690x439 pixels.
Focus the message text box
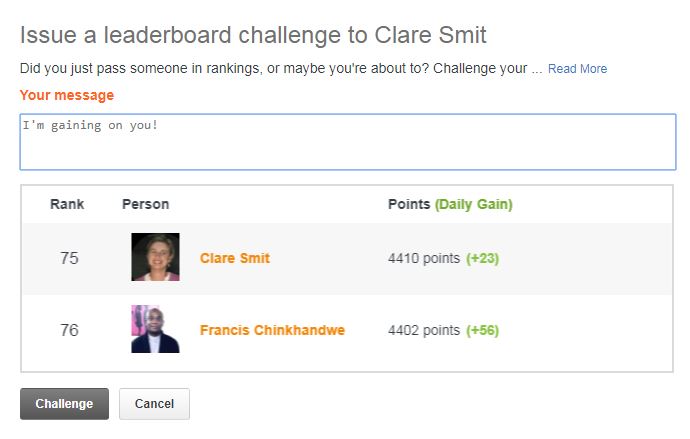coord(348,142)
